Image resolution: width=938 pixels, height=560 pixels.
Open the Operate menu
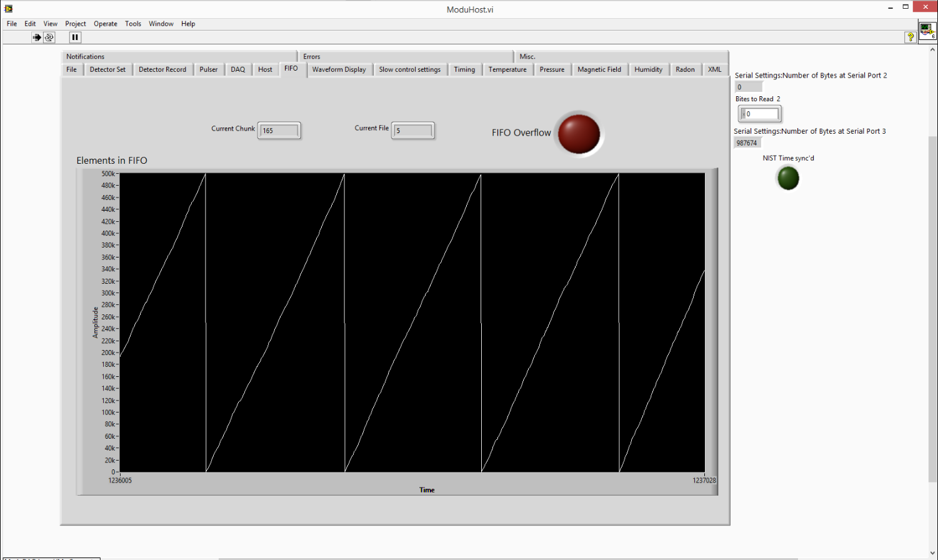(105, 24)
